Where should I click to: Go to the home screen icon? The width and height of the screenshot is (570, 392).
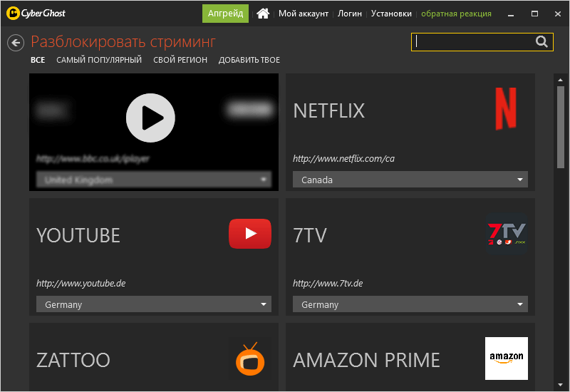tap(263, 14)
